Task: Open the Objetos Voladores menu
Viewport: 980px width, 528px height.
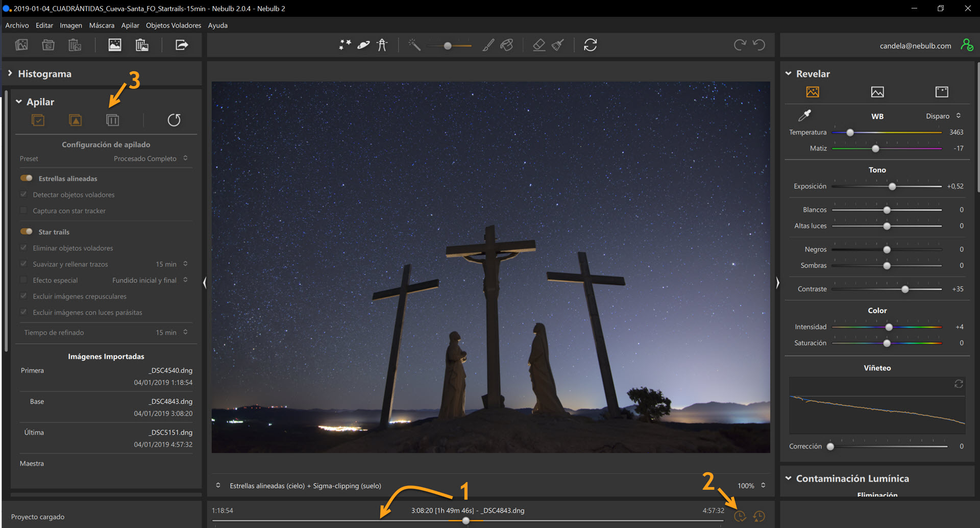Action: click(x=173, y=25)
